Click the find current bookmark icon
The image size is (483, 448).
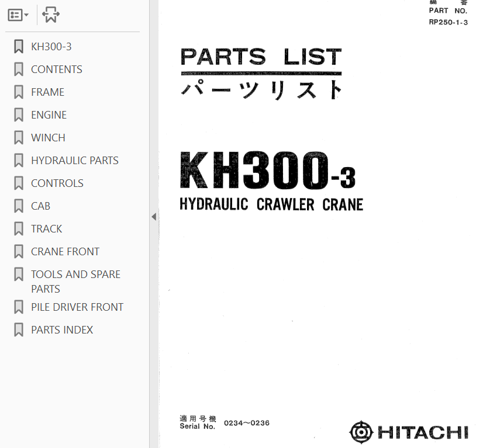[51, 15]
